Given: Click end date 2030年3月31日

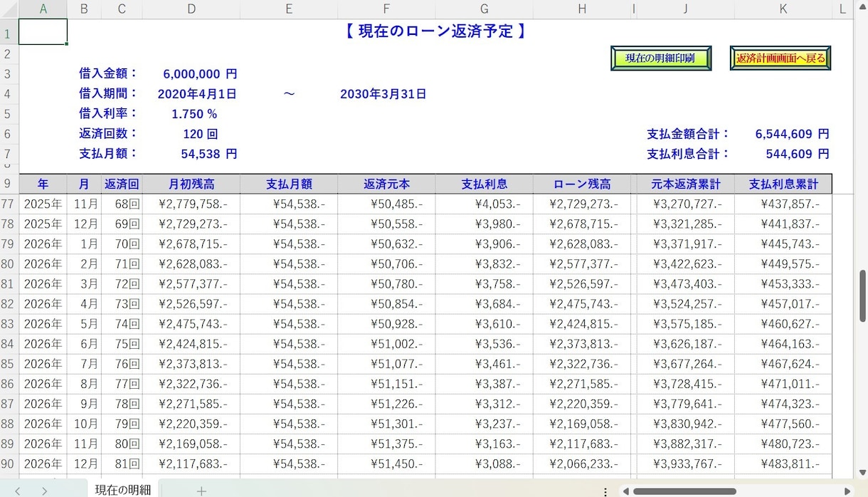Looking at the screenshot, I should [383, 93].
